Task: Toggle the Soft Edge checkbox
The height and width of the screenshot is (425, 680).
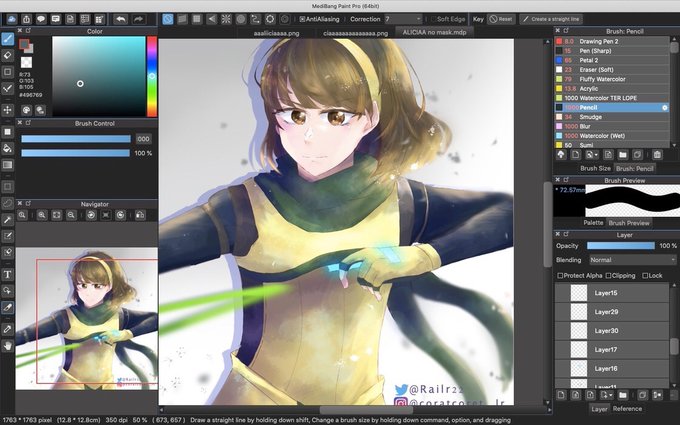Action: (433, 19)
